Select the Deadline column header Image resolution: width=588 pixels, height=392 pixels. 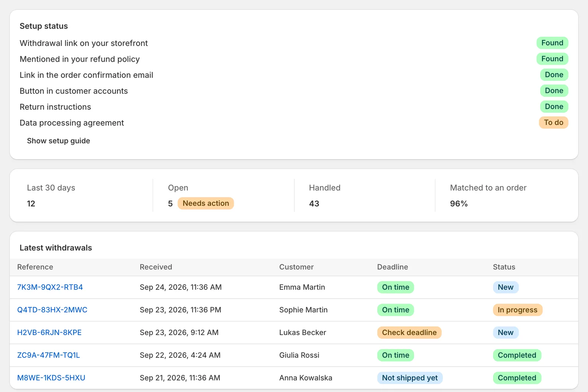click(392, 267)
